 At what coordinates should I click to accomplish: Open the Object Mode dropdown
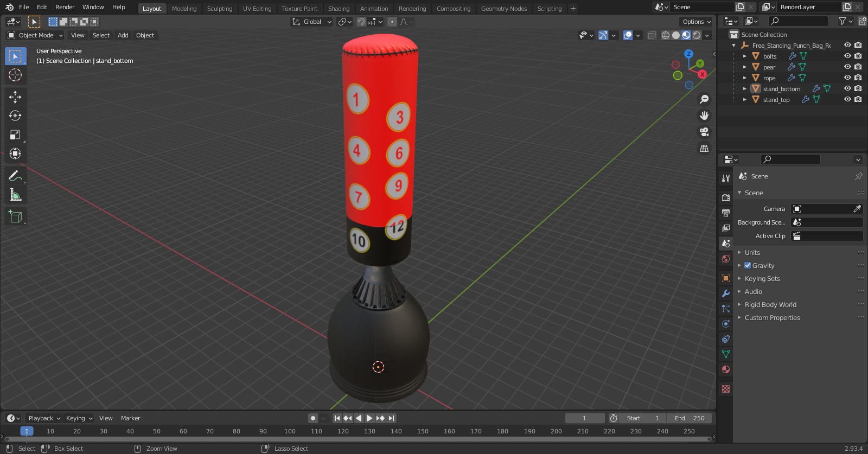pyautogui.click(x=35, y=35)
